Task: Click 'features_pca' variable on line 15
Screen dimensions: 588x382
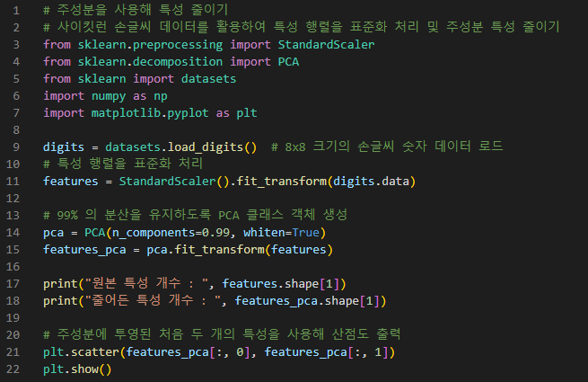Action: click(84, 250)
